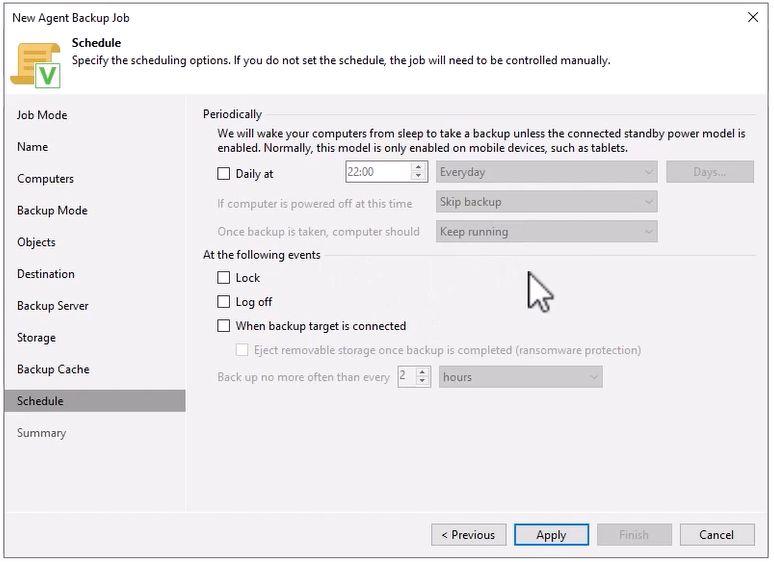
Task: Click the backup interval spinner arrows
Action: click(x=422, y=377)
